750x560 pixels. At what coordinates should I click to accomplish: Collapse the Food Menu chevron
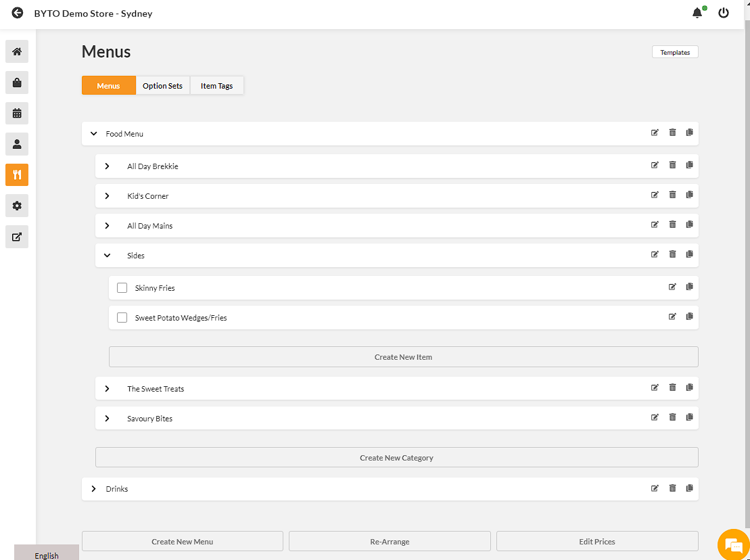(94, 133)
